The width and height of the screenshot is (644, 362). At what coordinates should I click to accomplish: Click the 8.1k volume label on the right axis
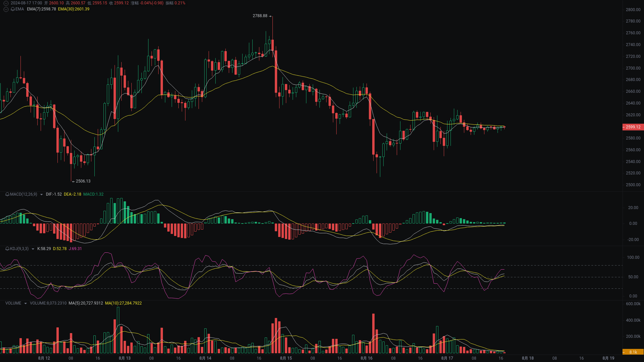[x=632, y=352]
